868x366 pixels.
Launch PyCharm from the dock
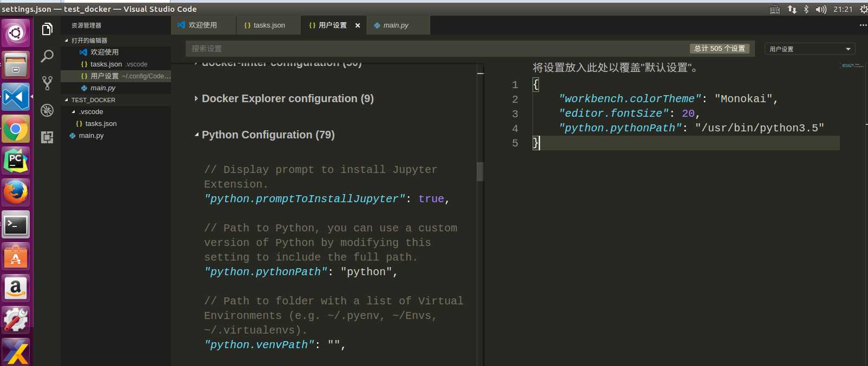click(x=16, y=161)
